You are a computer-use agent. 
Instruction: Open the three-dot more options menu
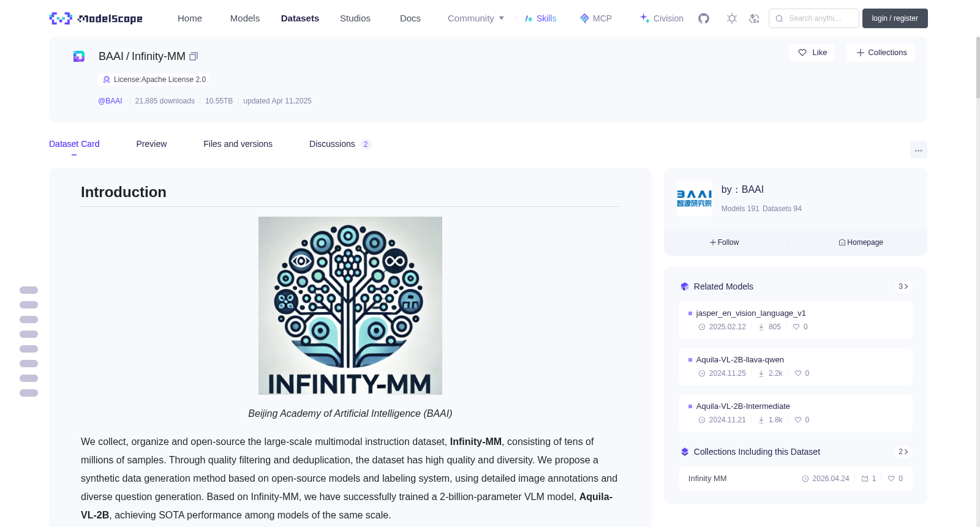point(919,150)
